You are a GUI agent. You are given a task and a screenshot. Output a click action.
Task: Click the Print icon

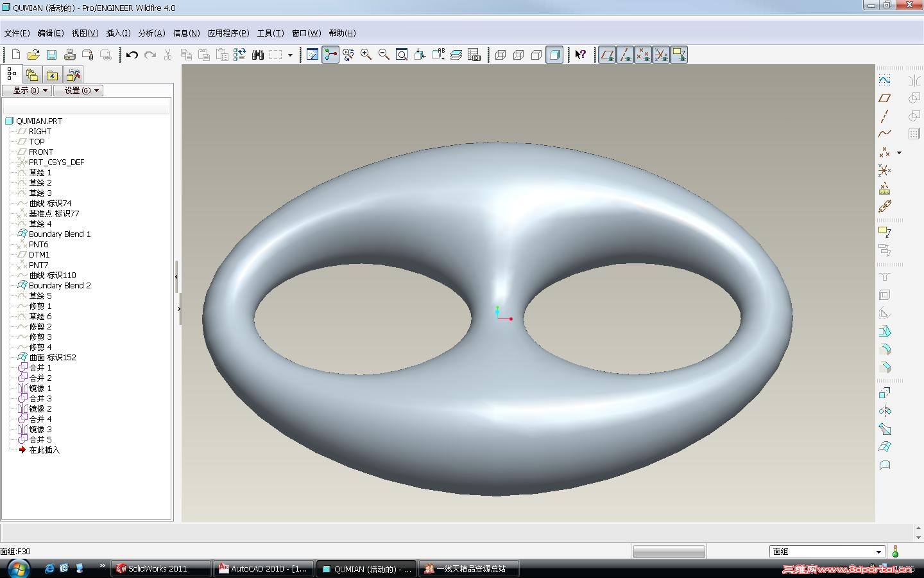tap(69, 55)
